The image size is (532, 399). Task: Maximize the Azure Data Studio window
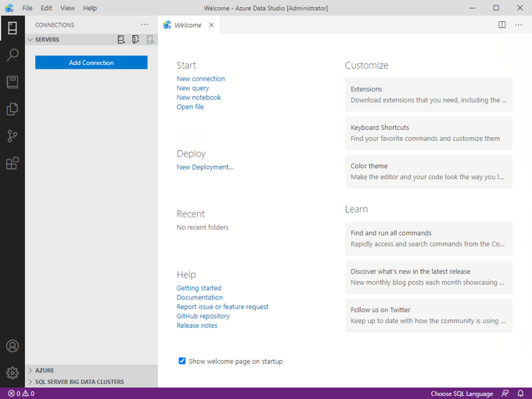(x=496, y=8)
